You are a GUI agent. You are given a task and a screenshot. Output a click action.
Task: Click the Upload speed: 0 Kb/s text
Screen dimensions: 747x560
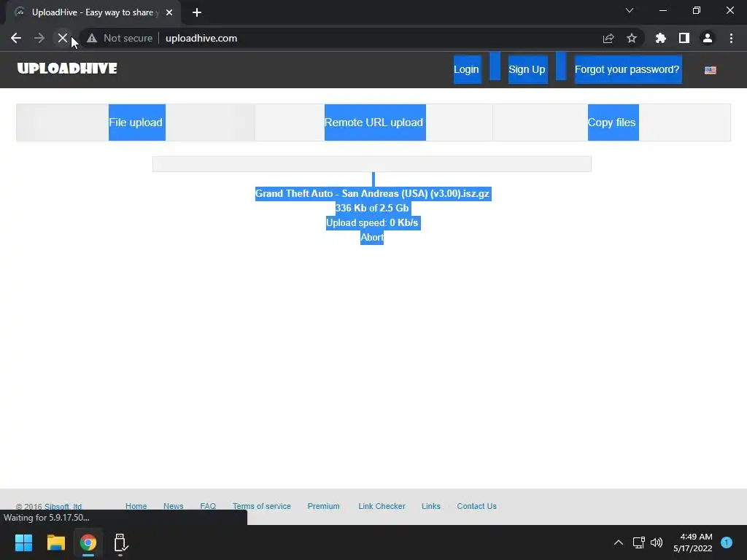click(x=373, y=222)
